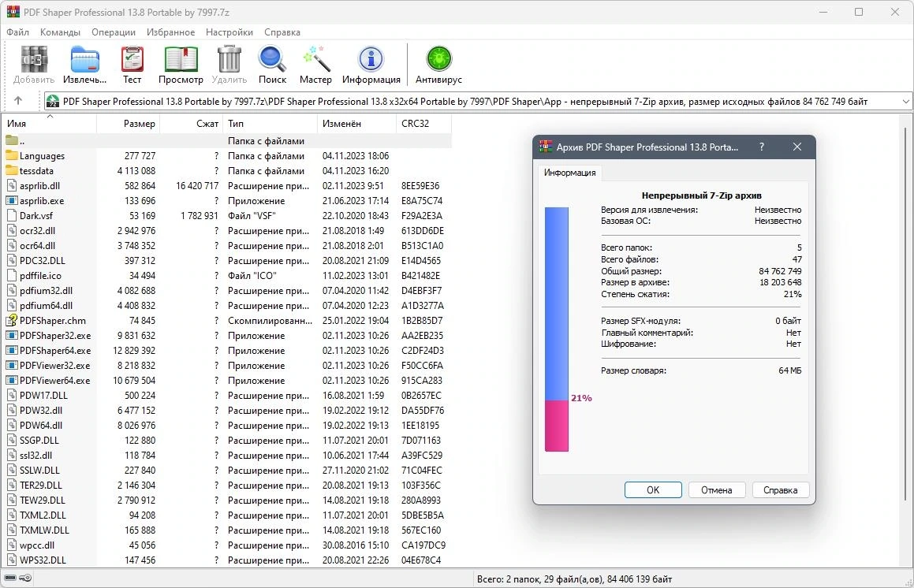Click the pdffile.ico file icon
The width and height of the screenshot is (914, 588).
click(x=12, y=276)
